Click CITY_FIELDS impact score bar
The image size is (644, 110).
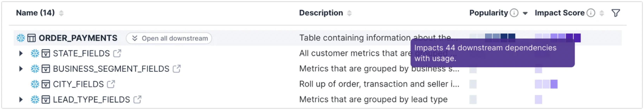click(546, 84)
